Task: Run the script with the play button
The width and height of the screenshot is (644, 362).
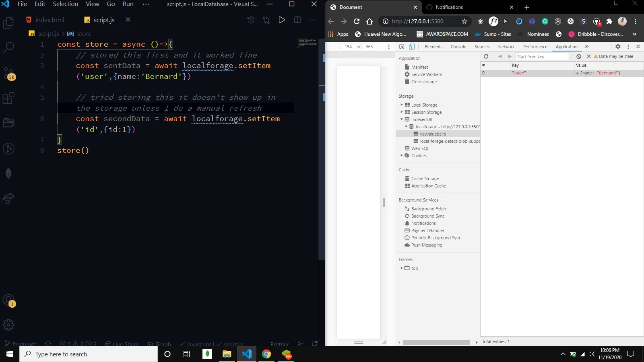Action: point(281,19)
